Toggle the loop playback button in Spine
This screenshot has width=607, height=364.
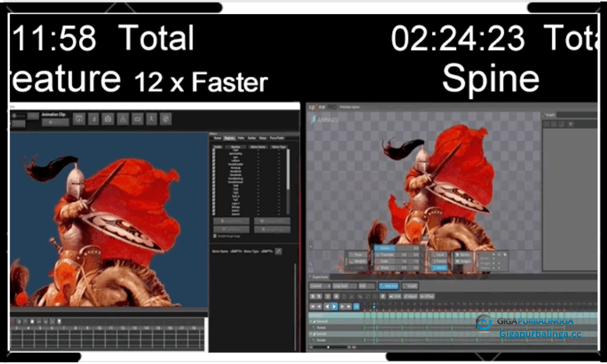[x=357, y=306]
